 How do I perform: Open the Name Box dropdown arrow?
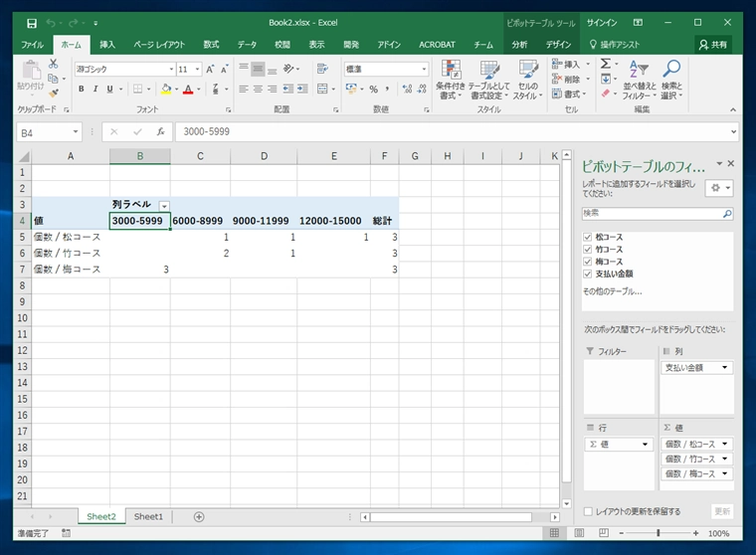click(76, 131)
